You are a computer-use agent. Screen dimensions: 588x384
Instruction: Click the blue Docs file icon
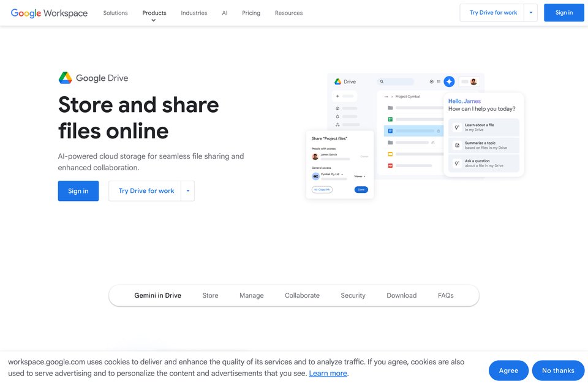point(390,131)
